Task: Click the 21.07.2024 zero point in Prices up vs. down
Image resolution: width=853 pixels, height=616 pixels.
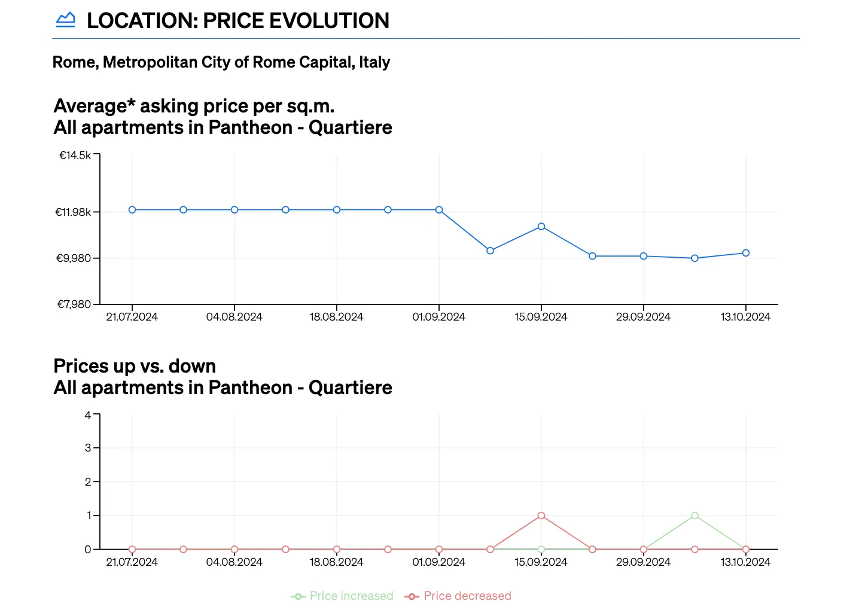Action: (132, 549)
